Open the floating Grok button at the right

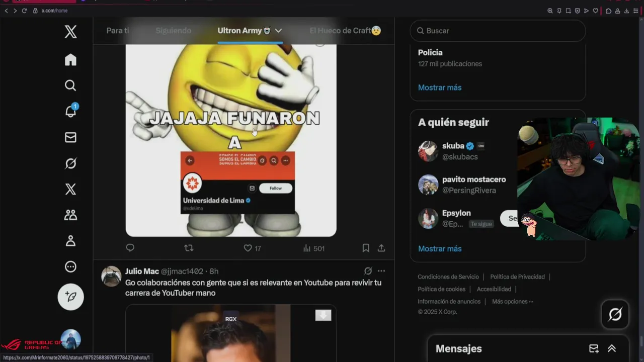pos(615,315)
